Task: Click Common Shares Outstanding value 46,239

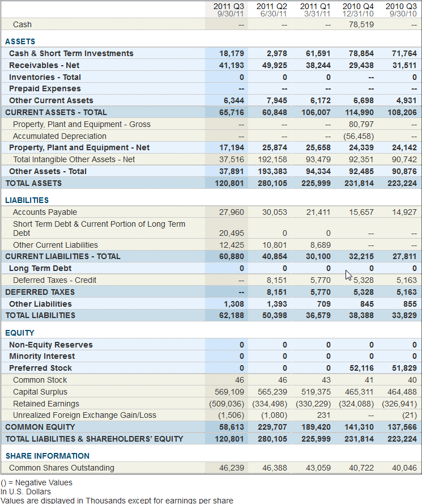Action: coord(231,468)
